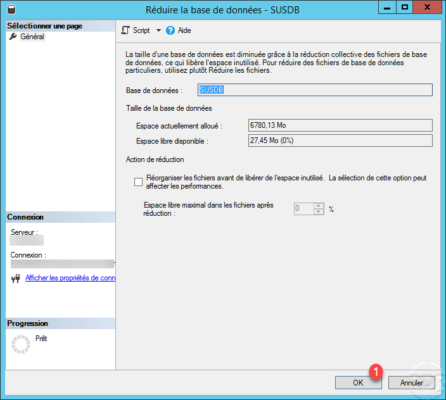Click the wrench icon beside Général
Image resolution: width=446 pixels, height=400 pixels.
(13, 36)
